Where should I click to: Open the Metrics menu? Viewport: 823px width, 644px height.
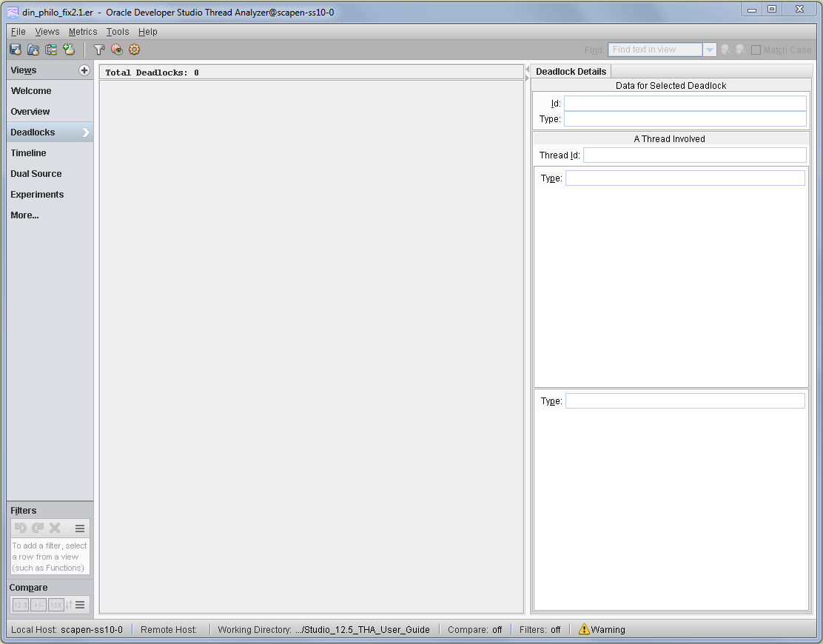click(83, 32)
